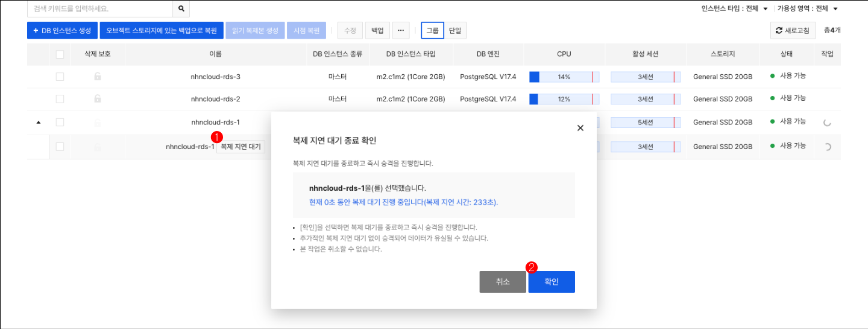Click the DB 인스턴스 타입 column header
This screenshot has height=329, width=868.
tap(411, 54)
